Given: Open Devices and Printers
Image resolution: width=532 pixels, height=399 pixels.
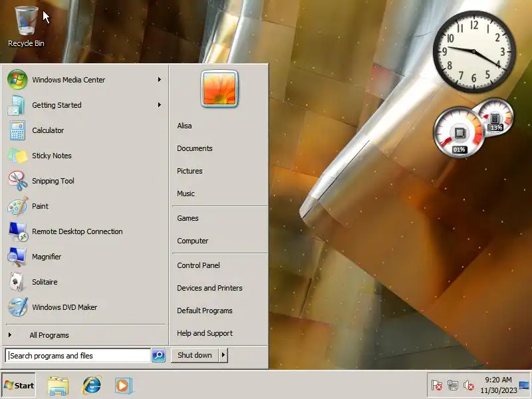Looking at the screenshot, I should [209, 288].
